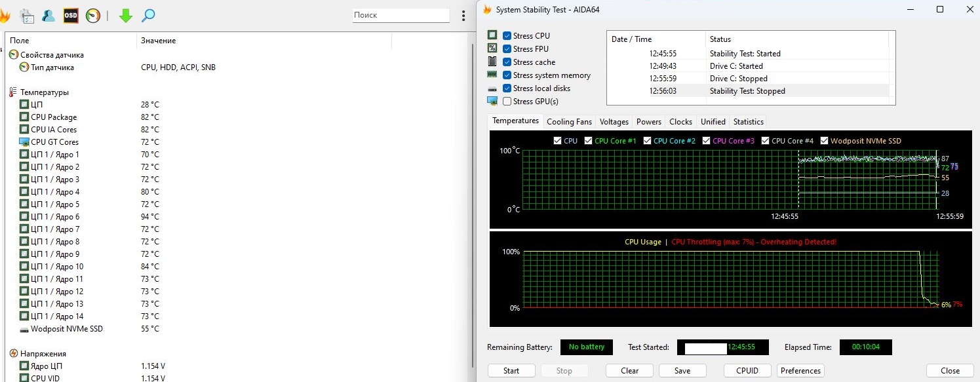
Task: Click the Save button
Action: 682,371
